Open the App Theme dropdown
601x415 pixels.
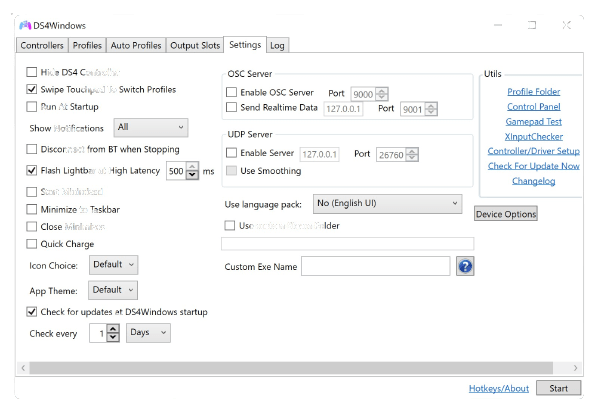113,290
